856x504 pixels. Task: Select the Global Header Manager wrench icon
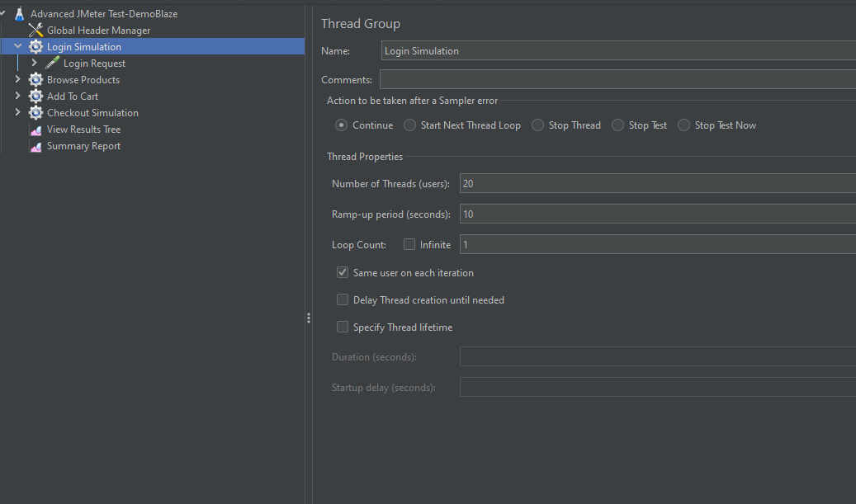[x=36, y=30]
